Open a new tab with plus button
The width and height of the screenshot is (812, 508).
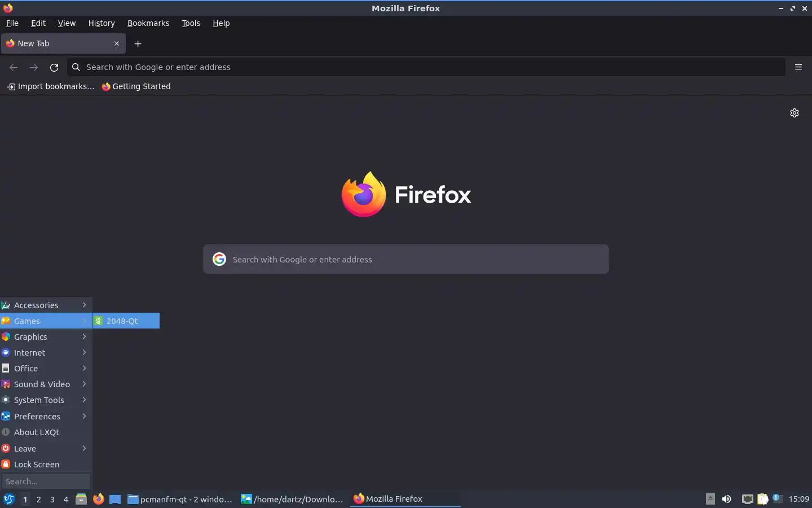138,43
